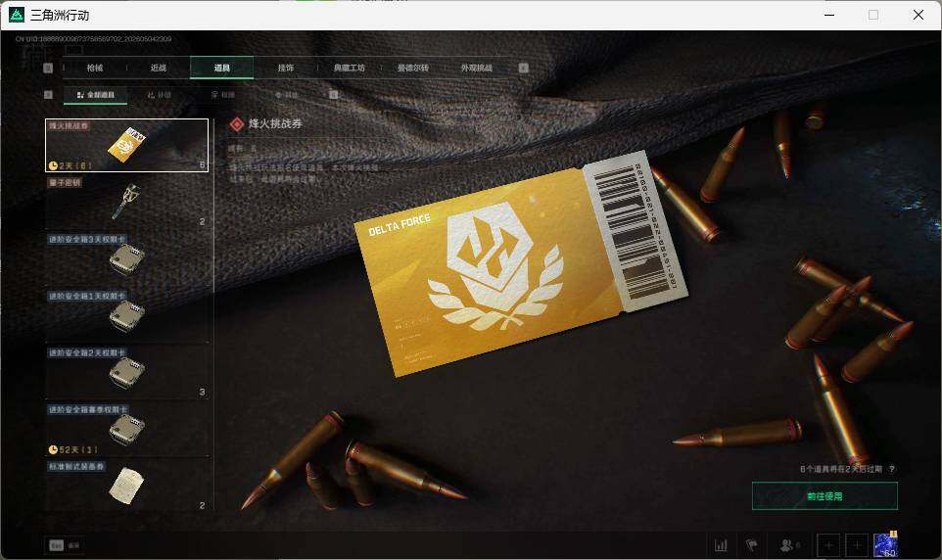Click the Delta Force logo in title bar
942x560 pixels.
pyautogui.click(x=17, y=15)
